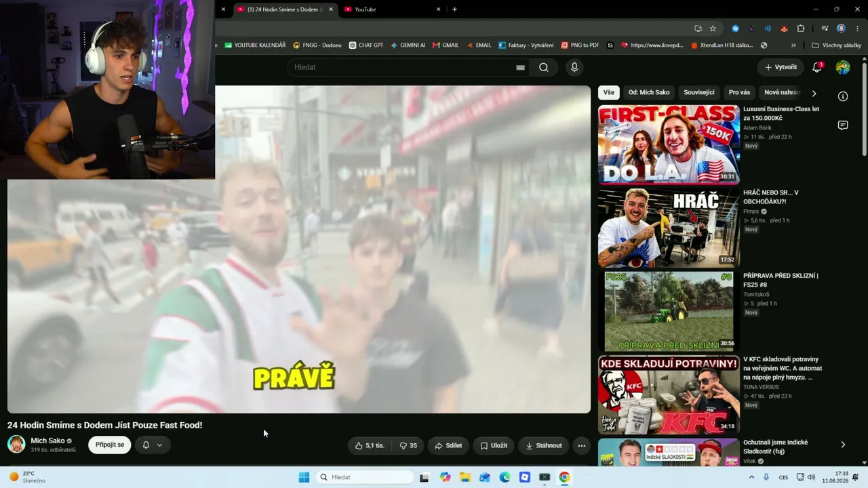Image resolution: width=868 pixels, height=488 pixels.
Task: Select the 'Pro vás' filter chip
Action: coord(739,92)
